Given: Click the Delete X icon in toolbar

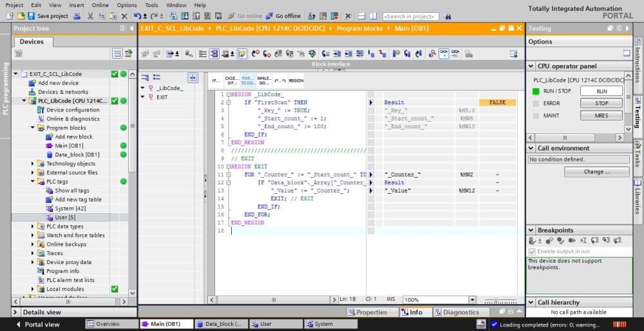Looking at the screenshot, I should [x=124, y=16].
